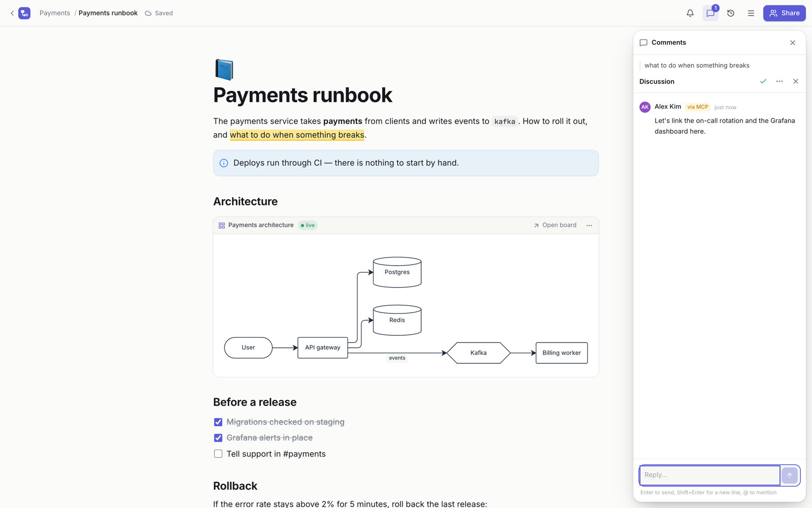This screenshot has height=508, width=812.
Task: Close the Comments panel
Action: (x=793, y=43)
